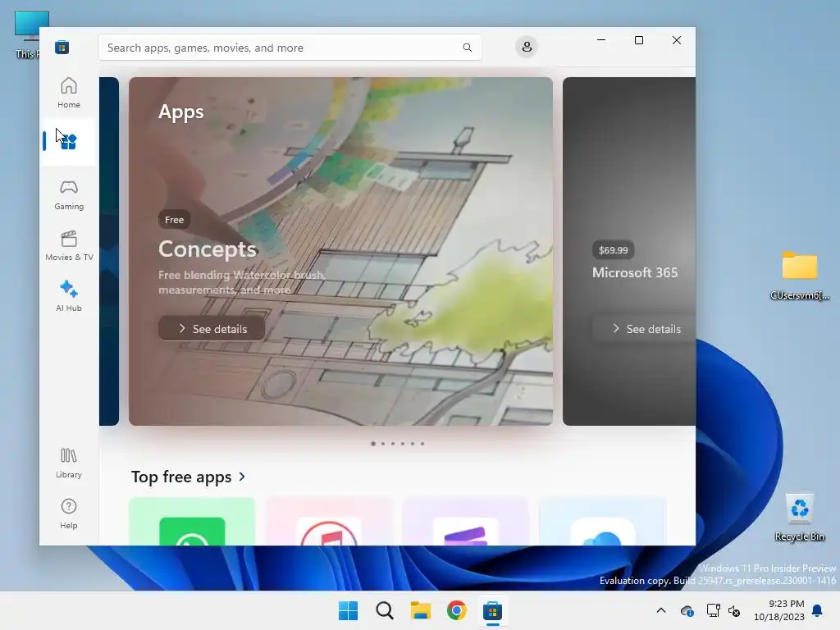Click the previous dark blue carousel card
Screen dimensions: 840x630
[109, 251]
